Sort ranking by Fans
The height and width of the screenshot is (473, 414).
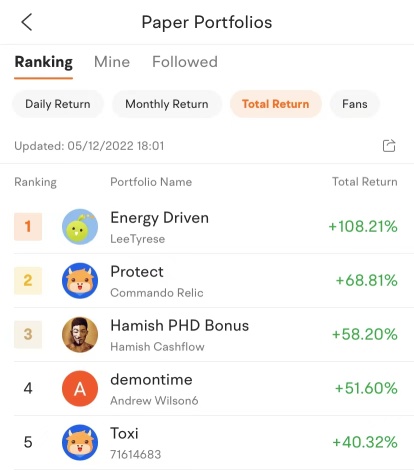coord(355,104)
